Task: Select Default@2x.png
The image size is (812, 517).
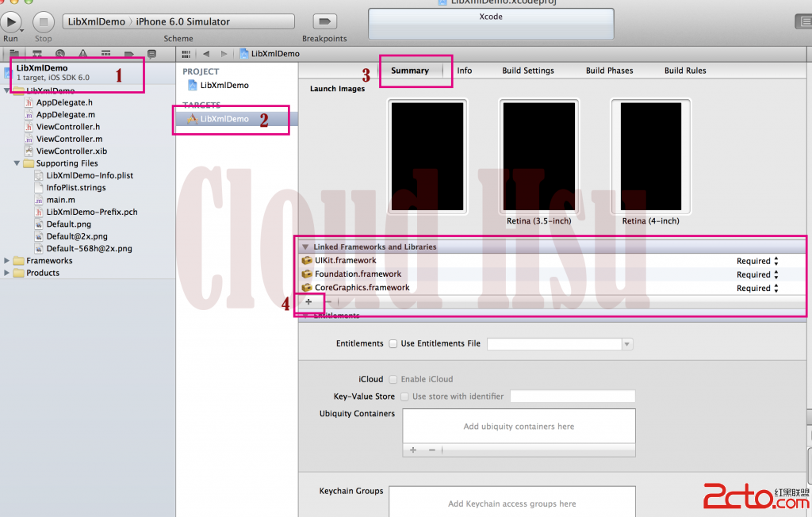Action: click(77, 236)
